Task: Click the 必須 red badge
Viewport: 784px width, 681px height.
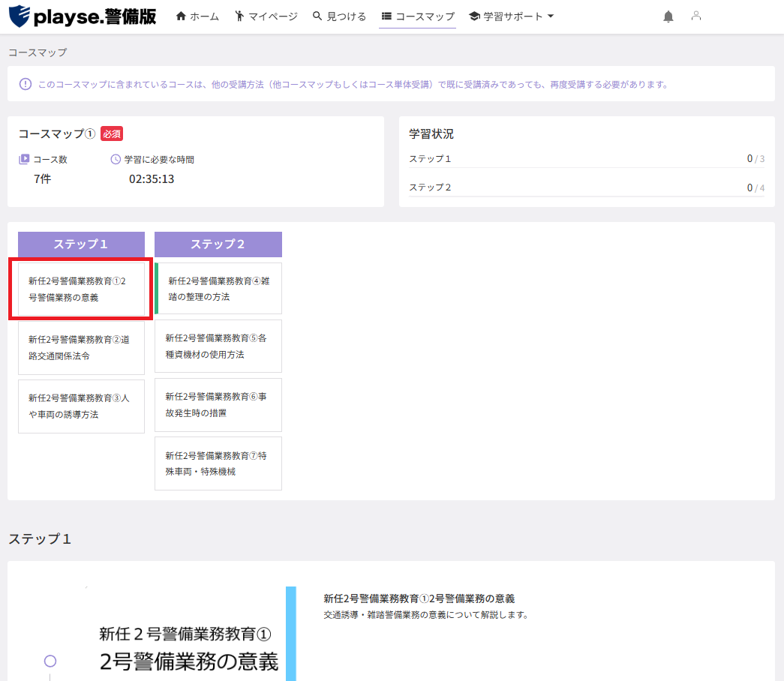Action: [112, 133]
